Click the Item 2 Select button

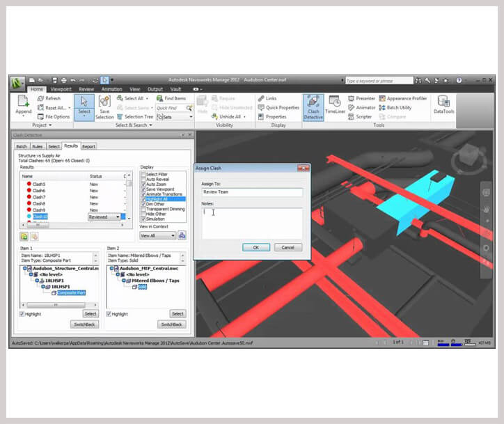coord(178,314)
